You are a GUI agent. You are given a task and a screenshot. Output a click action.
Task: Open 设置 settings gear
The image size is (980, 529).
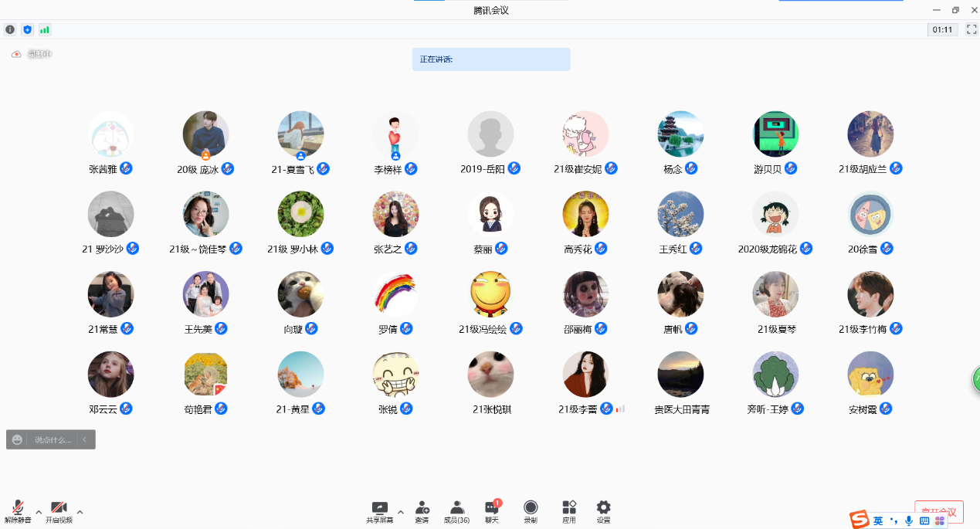pyautogui.click(x=603, y=510)
